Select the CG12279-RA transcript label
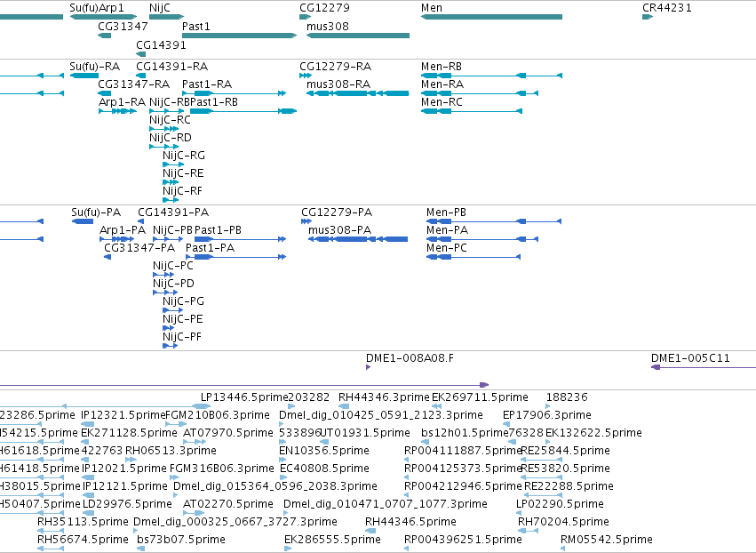Image resolution: width=756 pixels, height=553 pixels. coord(335,66)
